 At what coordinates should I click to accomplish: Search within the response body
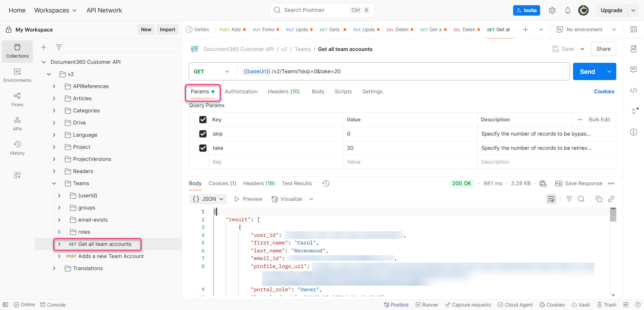click(x=581, y=199)
